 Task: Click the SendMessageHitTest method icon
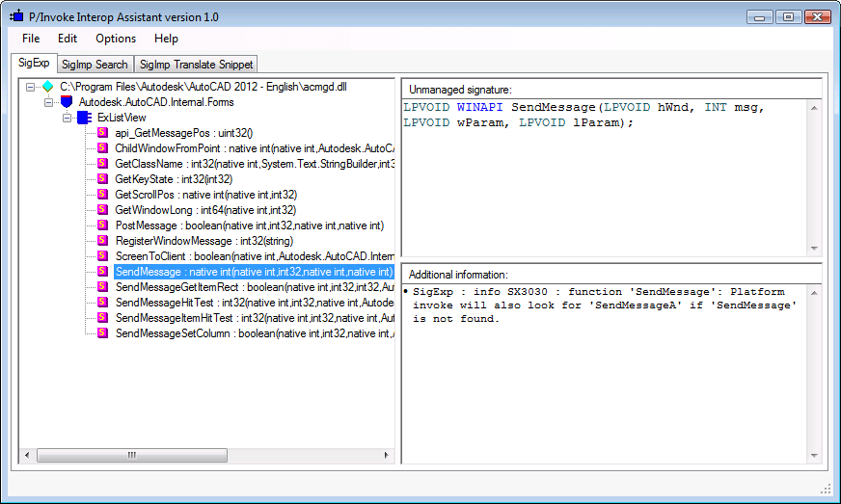pos(102,303)
